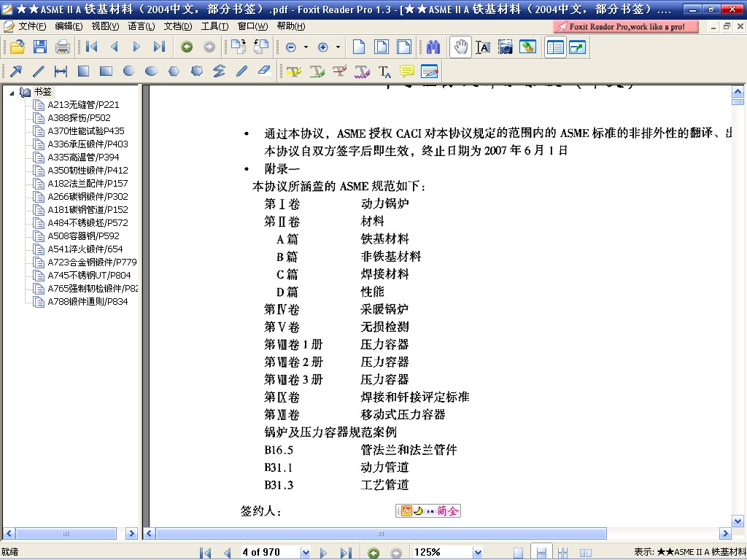Select the underline text tool
Image resolution: width=747 pixels, height=560 pixels.
(317, 71)
